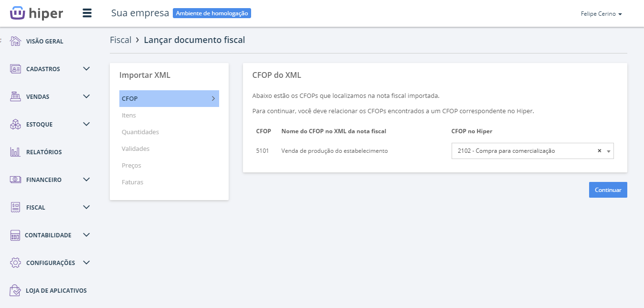Click the Estoque menu label
The width and height of the screenshot is (644, 308).
point(40,125)
